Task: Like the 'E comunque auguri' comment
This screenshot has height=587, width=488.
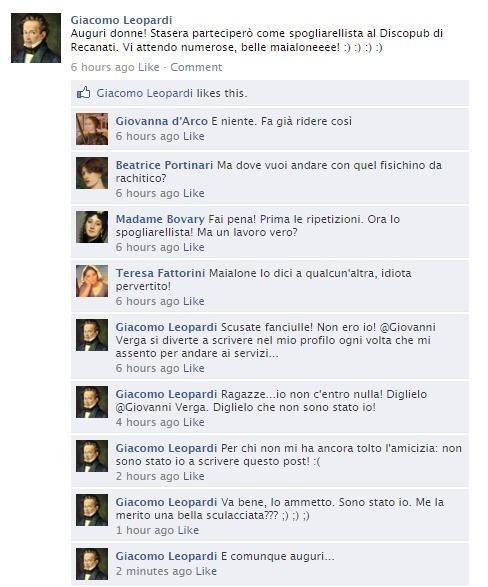Action: coord(206,571)
